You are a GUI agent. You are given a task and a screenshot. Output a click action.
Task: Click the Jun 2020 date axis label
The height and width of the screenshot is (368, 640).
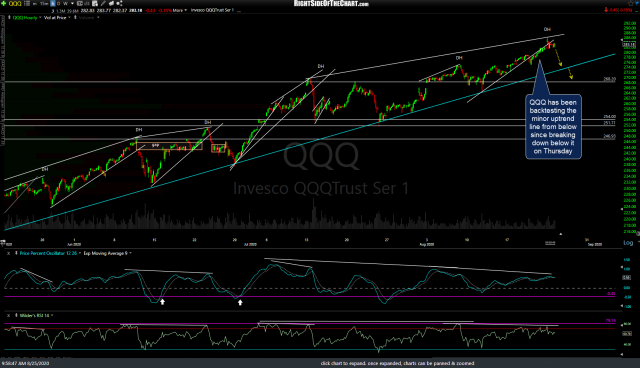tap(74, 244)
